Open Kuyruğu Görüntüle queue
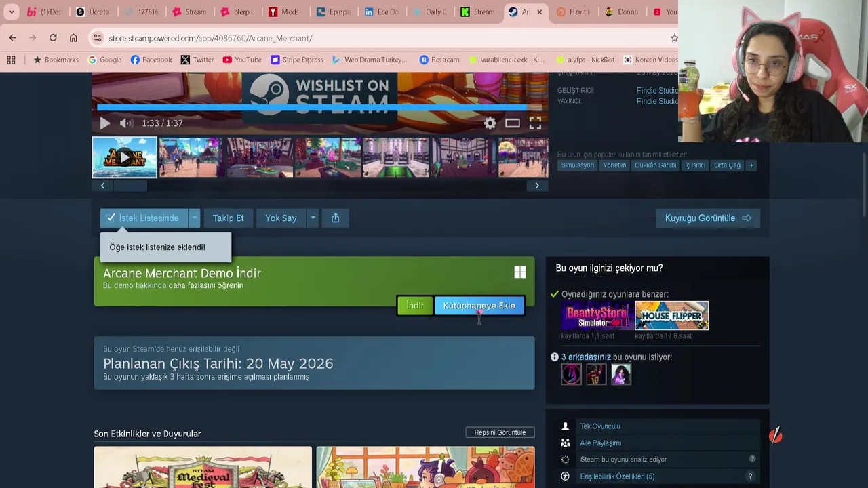 (x=708, y=218)
